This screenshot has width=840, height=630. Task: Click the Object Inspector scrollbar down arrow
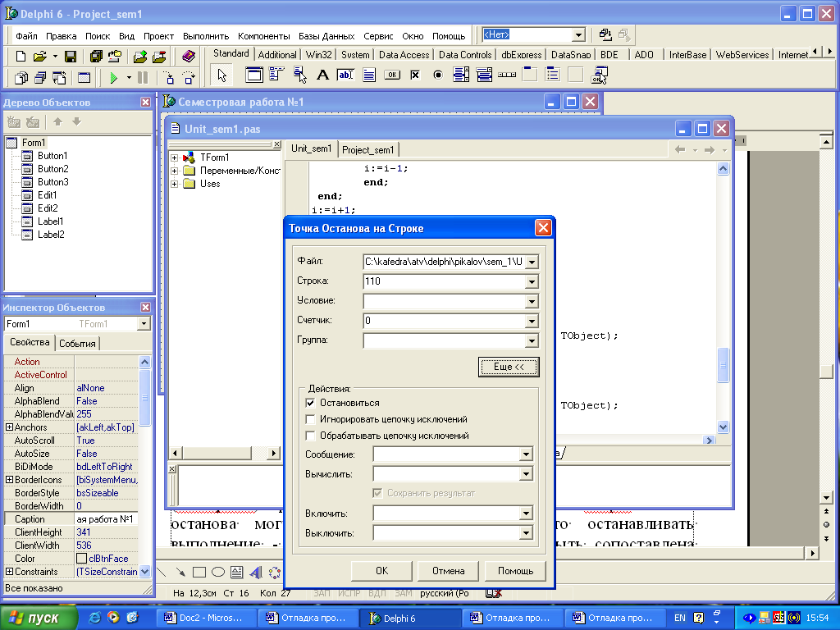144,572
